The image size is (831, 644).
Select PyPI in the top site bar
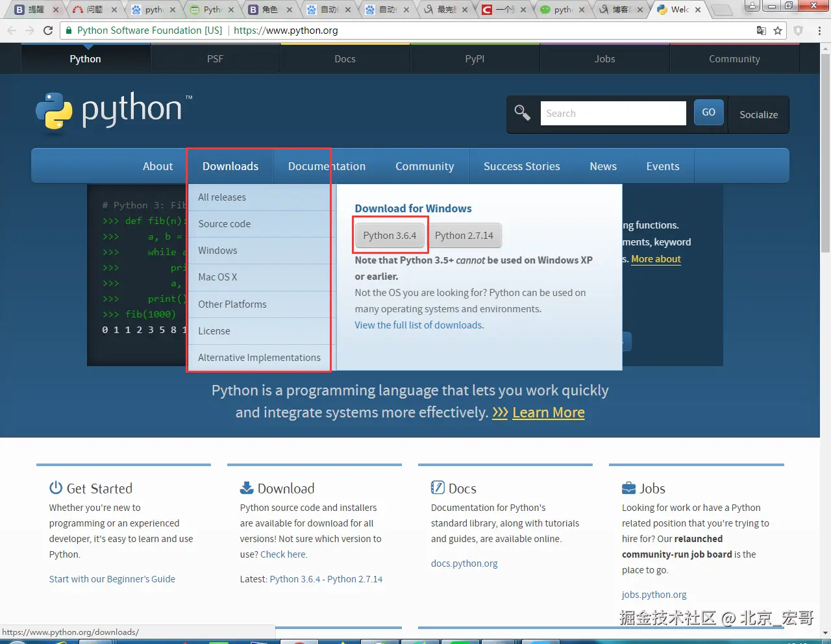(475, 58)
